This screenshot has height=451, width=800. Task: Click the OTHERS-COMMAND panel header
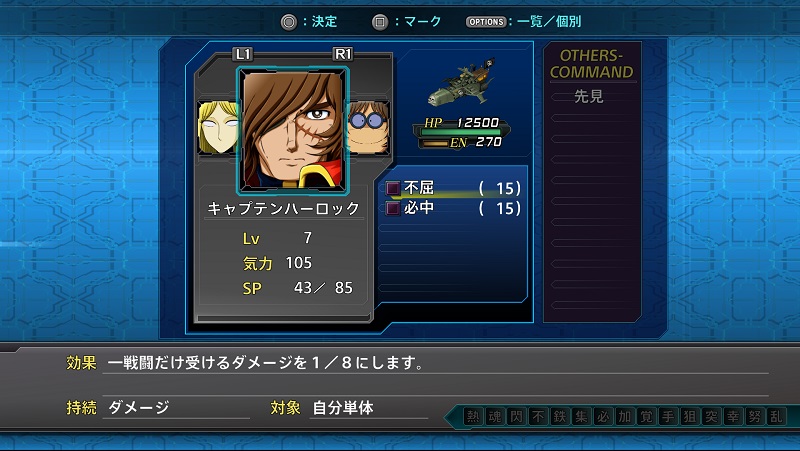point(591,64)
